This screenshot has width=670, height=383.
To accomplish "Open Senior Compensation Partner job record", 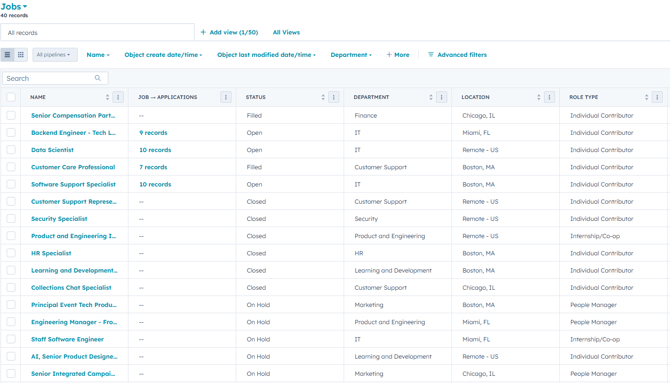I will coord(73,115).
